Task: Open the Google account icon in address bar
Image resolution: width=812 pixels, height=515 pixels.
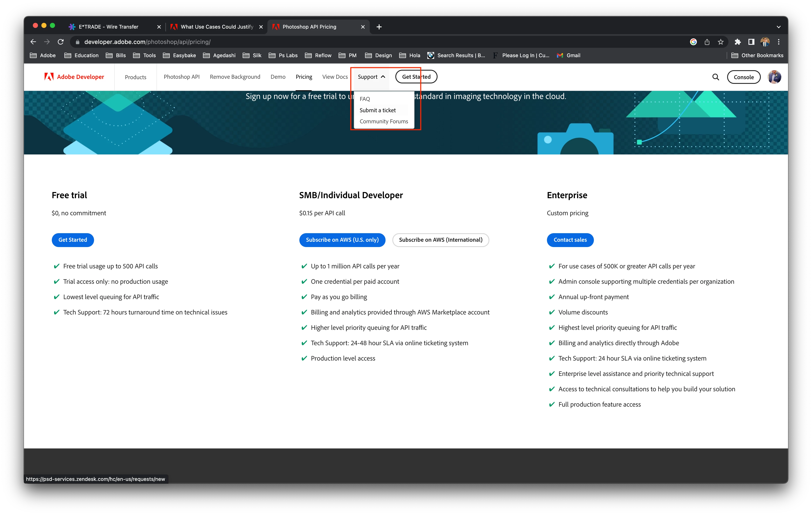Action: click(x=693, y=42)
